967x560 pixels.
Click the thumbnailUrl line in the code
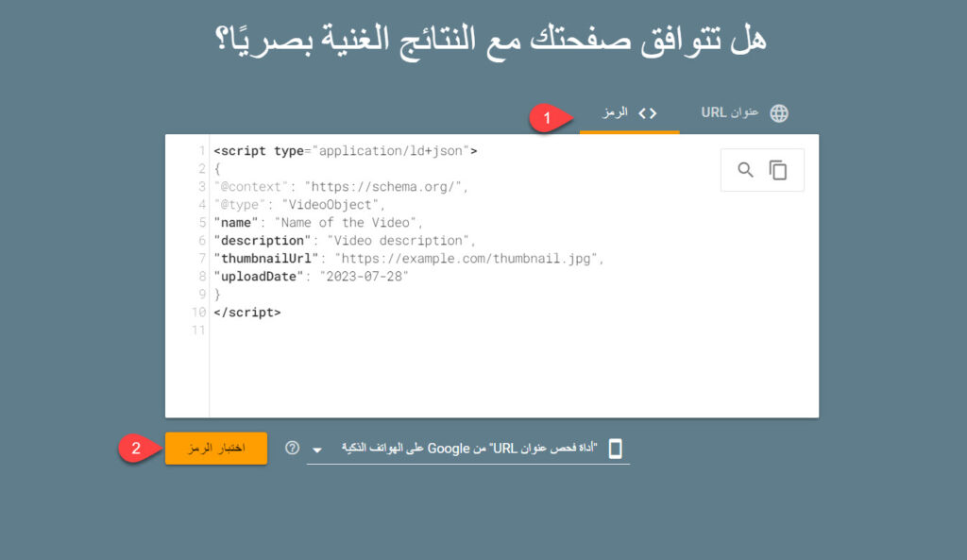408,259
